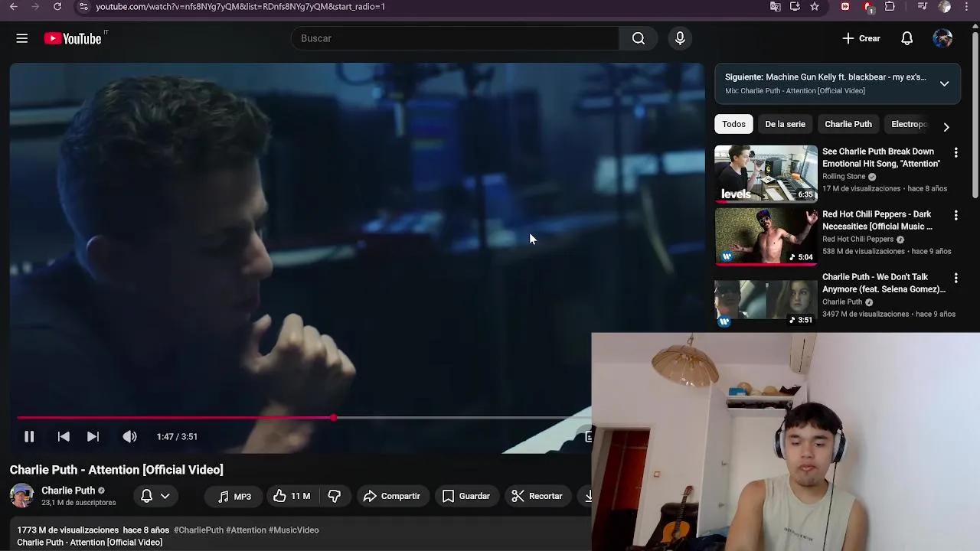Open the Rolling Stone Attention video thumbnail

pyautogui.click(x=766, y=174)
